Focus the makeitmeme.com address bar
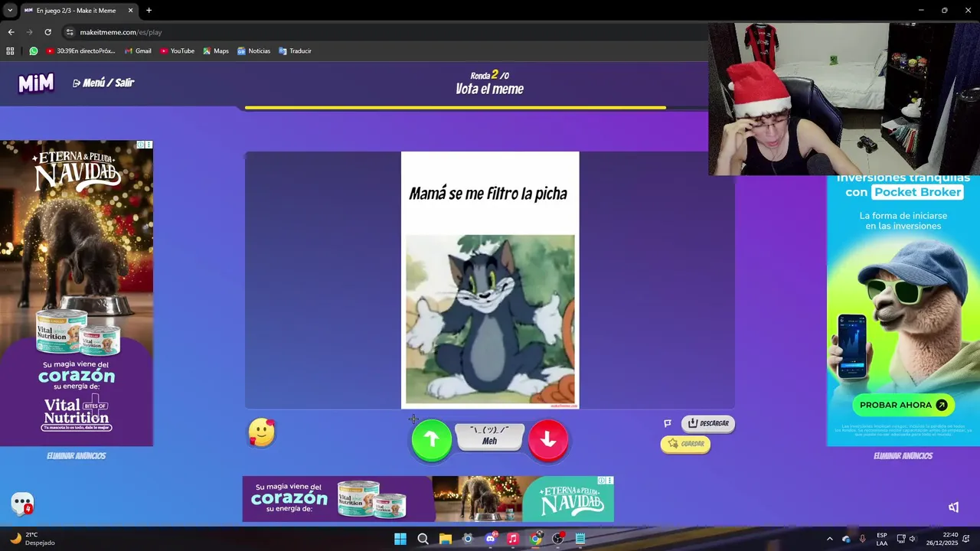The width and height of the screenshot is (980, 551). (383, 32)
